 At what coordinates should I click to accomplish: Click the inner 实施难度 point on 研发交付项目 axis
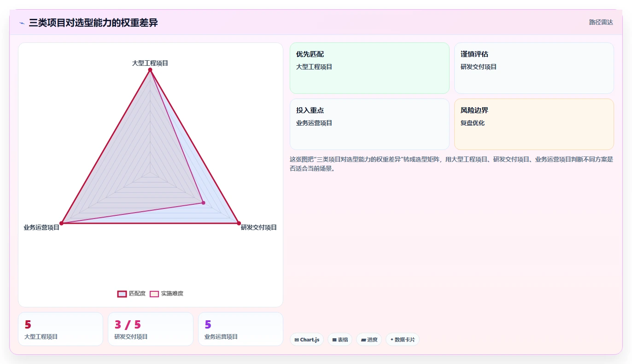point(203,202)
